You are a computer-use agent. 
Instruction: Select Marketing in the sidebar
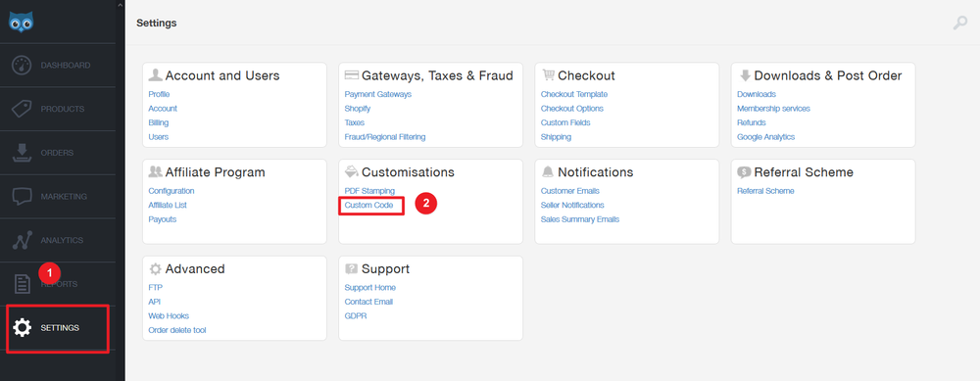[x=64, y=196]
